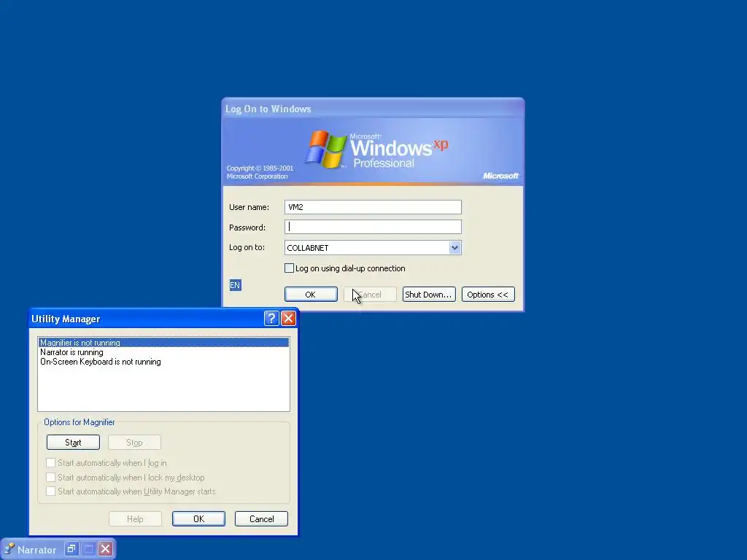Select 'Magnifier is not running' entry
The image size is (747, 560).
point(163,343)
